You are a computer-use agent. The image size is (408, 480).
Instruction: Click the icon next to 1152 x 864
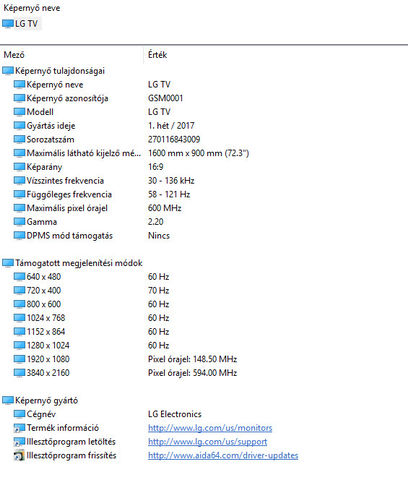point(19,332)
